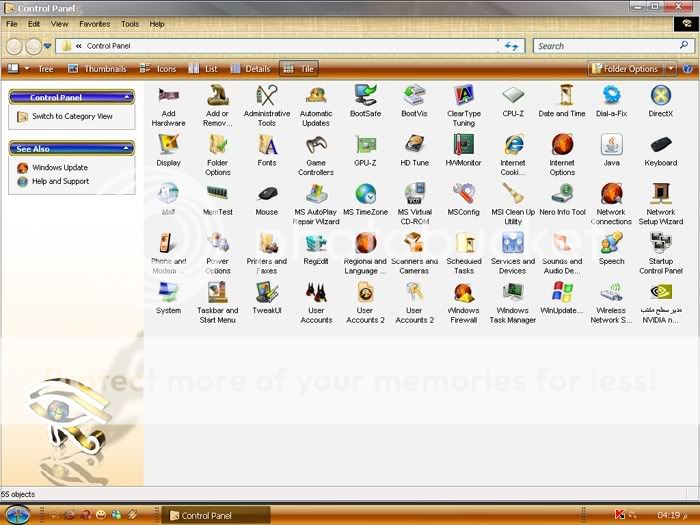This screenshot has width=700, height=525.
Task: Open Display properties
Action: (168, 150)
